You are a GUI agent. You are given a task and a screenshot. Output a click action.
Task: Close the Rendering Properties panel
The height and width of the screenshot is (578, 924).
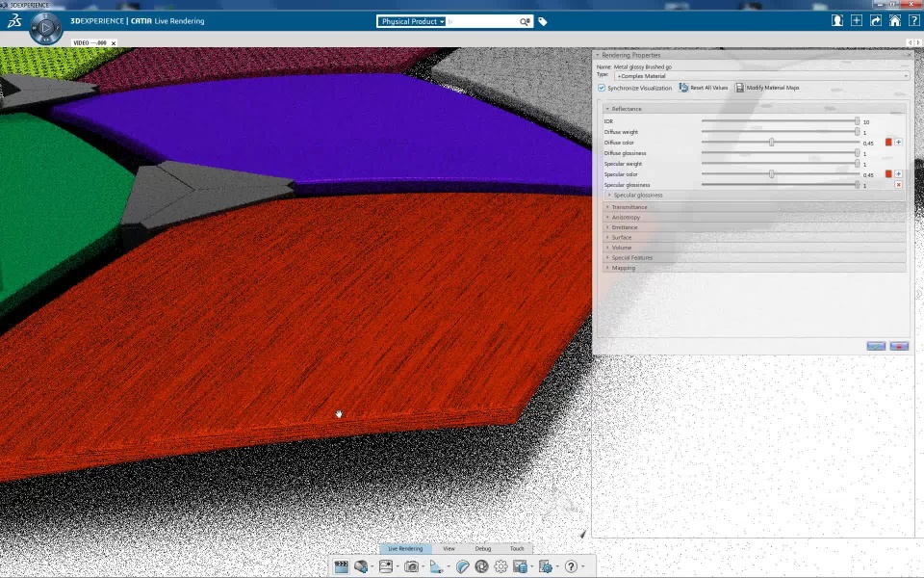tap(909, 55)
